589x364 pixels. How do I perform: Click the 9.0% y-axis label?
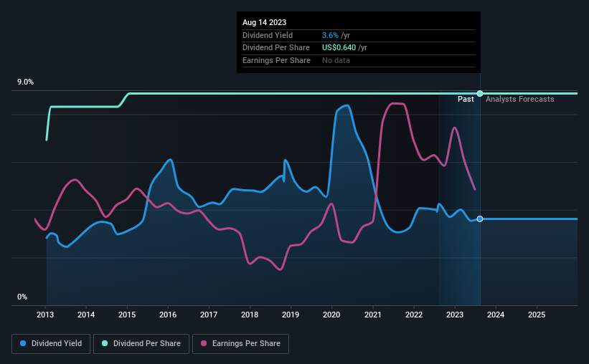(25, 82)
